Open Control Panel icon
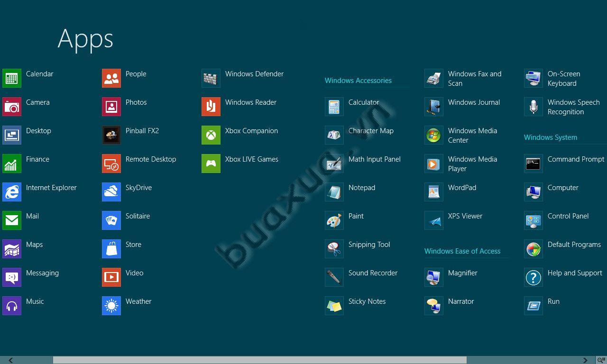This screenshot has height=364, width=607. click(x=533, y=220)
